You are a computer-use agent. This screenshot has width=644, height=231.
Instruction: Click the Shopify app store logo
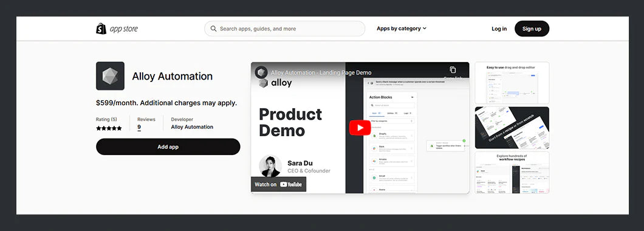117,29
